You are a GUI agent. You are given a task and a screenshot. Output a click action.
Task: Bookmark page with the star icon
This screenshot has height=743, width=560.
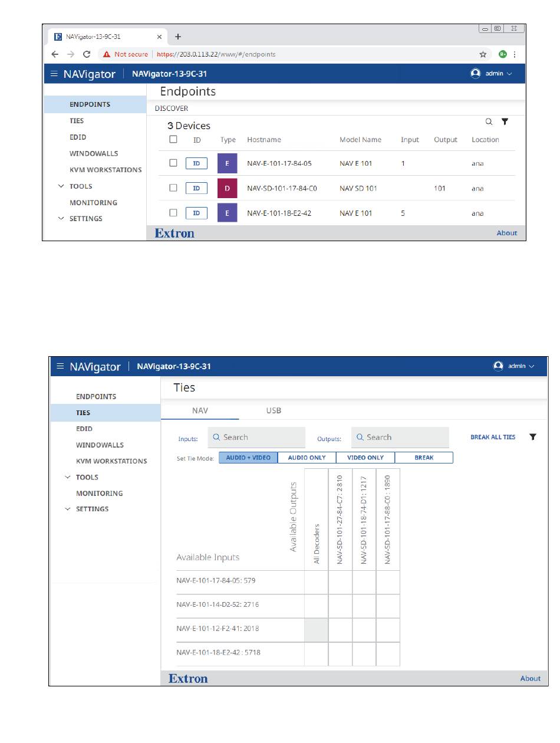483,54
